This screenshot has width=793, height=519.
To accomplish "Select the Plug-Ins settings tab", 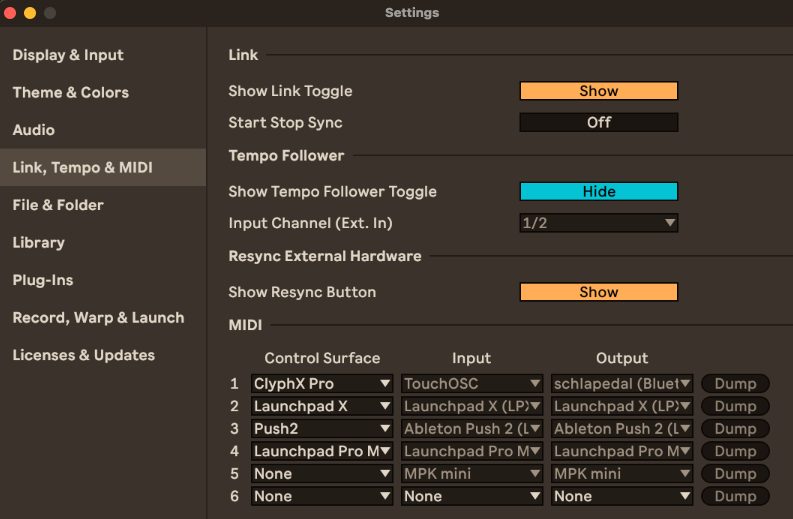I will [x=43, y=280].
